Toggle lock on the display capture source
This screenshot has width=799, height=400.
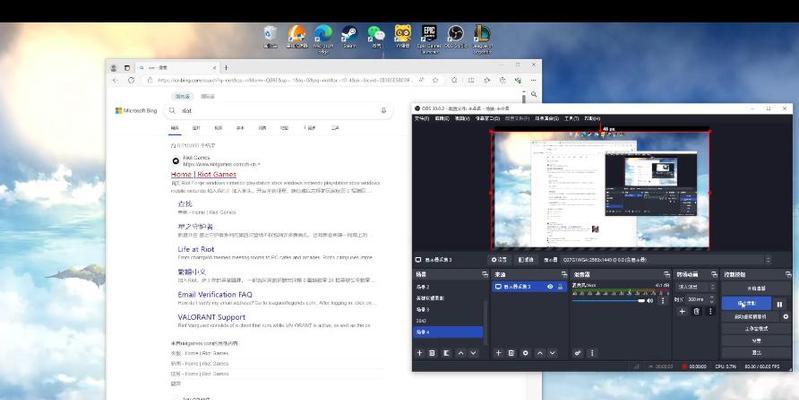click(560, 287)
